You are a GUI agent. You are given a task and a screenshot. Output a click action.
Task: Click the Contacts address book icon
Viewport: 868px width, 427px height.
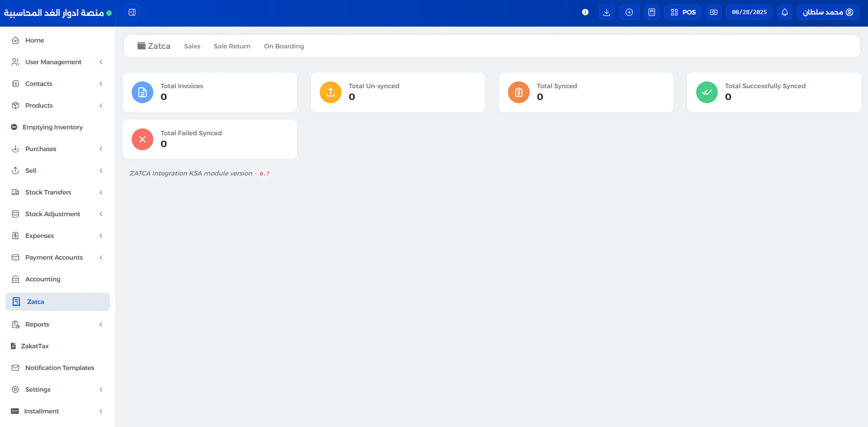[15, 84]
